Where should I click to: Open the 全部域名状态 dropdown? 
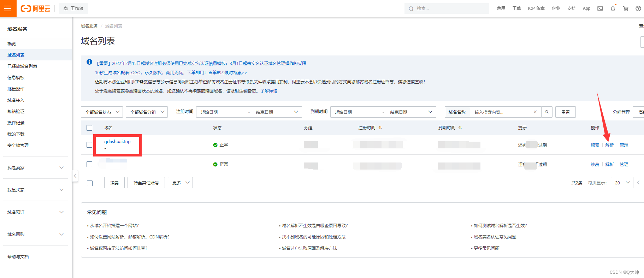pos(102,112)
